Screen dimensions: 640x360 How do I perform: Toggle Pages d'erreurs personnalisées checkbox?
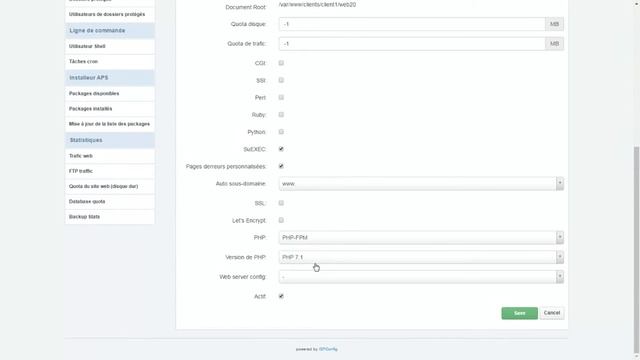[x=281, y=166]
